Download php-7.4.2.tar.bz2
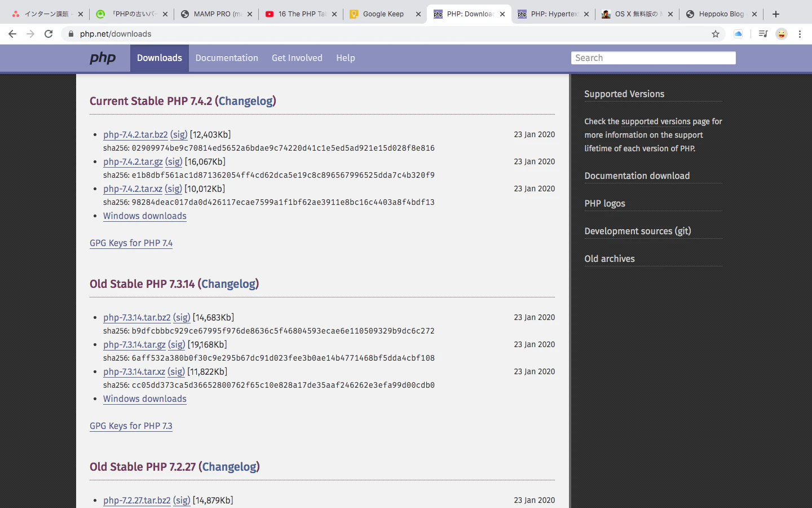This screenshot has width=812, height=508. (x=135, y=135)
